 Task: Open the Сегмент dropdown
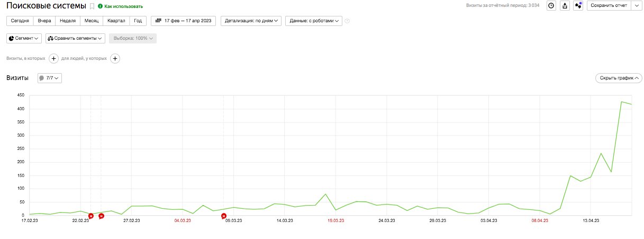(24, 39)
